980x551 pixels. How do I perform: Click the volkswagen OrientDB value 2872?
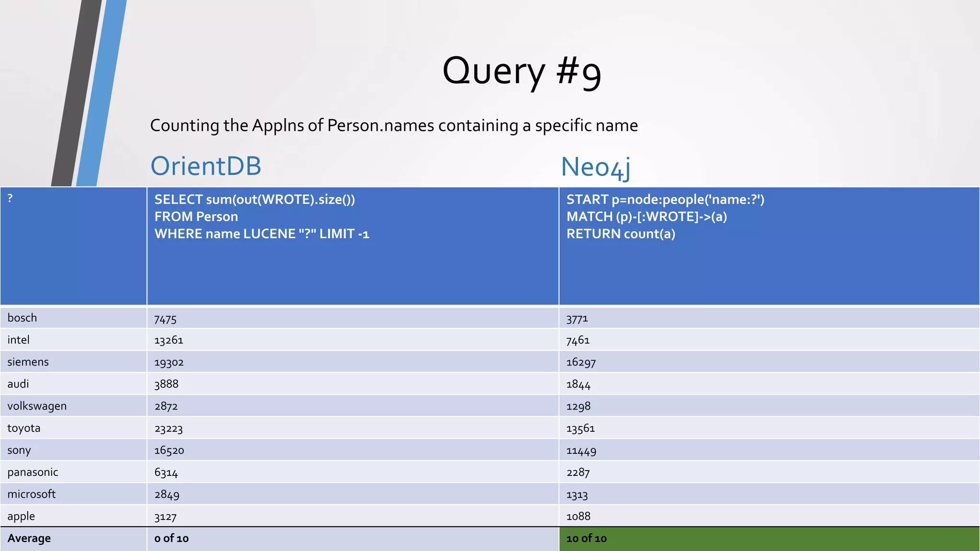(166, 407)
